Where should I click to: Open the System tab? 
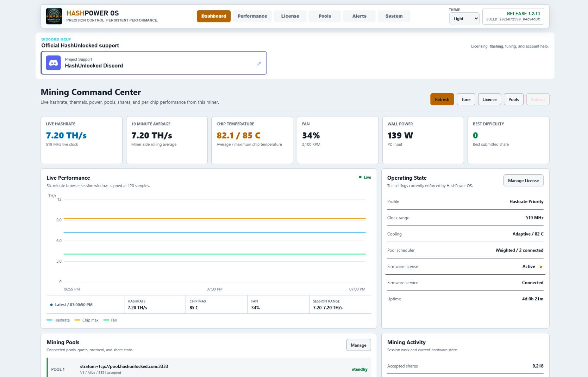point(394,16)
